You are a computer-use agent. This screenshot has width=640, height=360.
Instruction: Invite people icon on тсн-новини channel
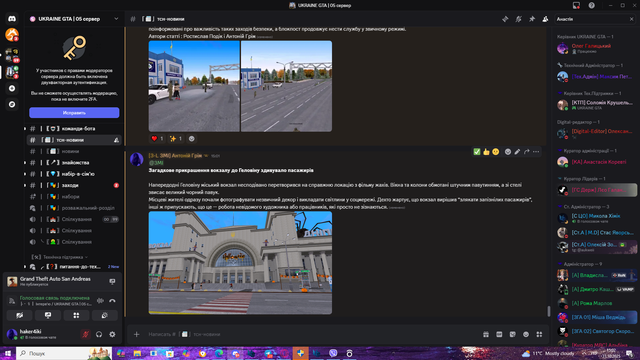pyautogui.click(x=116, y=140)
